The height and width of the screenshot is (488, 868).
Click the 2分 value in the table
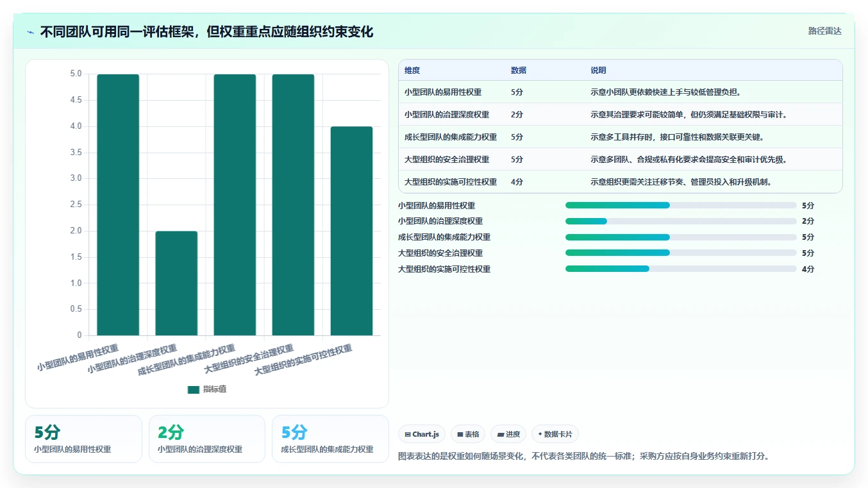tap(517, 115)
